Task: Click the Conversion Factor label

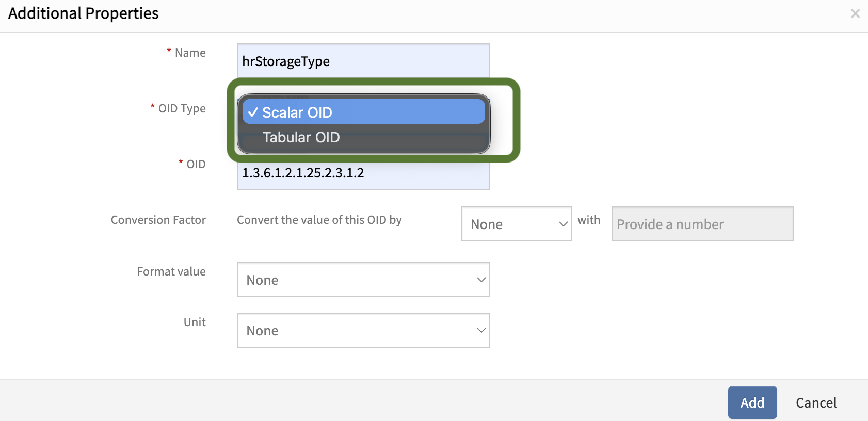Action: (158, 220)
